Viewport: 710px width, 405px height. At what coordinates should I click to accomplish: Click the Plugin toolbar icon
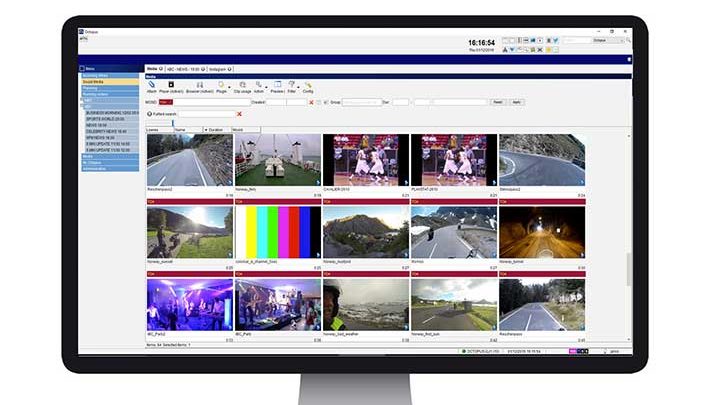221,86
